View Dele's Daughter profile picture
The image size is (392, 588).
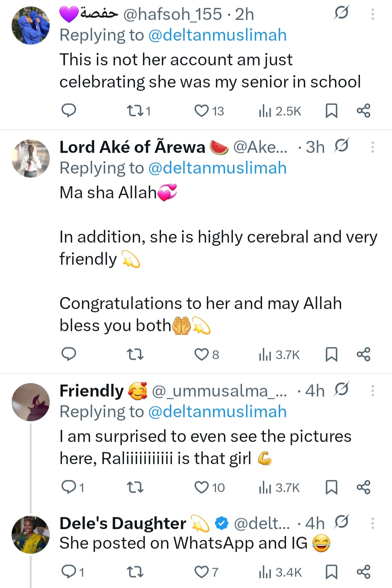point(30,534)
